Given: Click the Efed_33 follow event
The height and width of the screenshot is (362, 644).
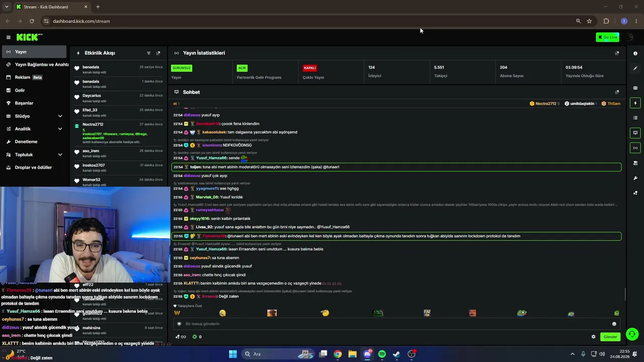Looking at the screenshot, I should click(119, 112).
